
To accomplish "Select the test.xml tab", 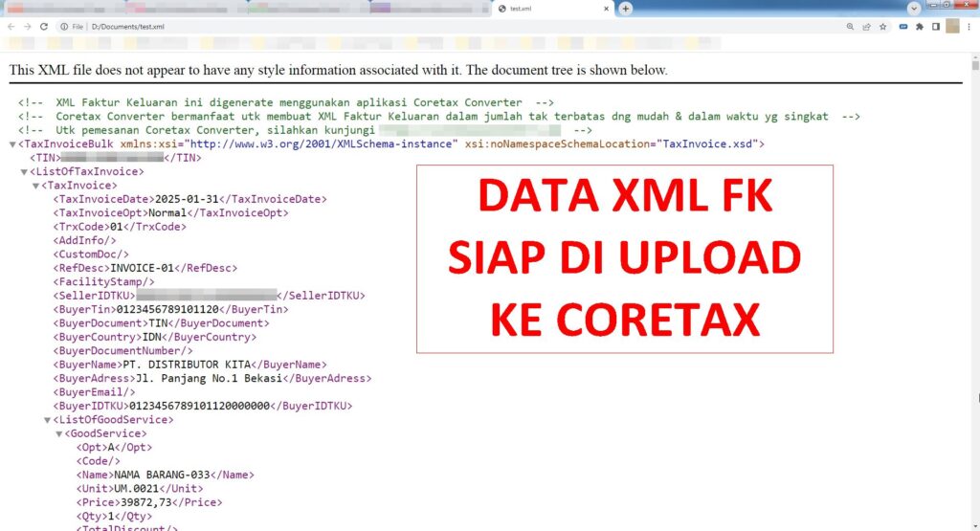I will point(553,9).
